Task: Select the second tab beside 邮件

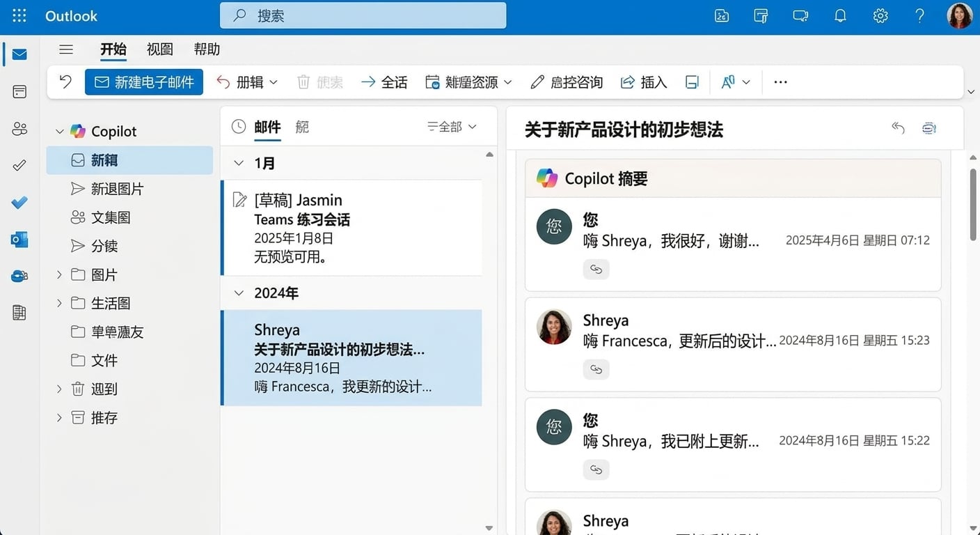Action: click(x=302, y=127)
